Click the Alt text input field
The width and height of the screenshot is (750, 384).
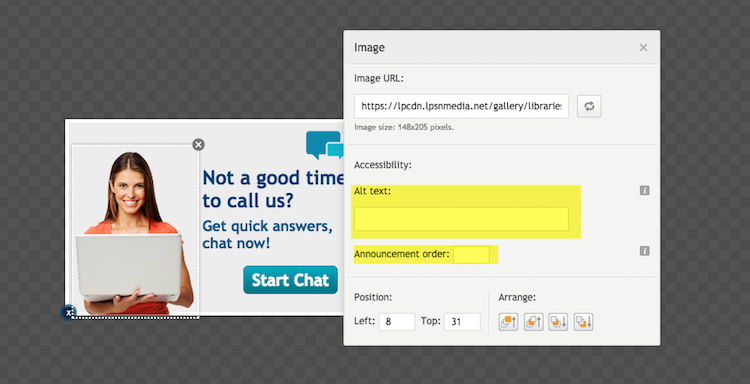pyautogui.click(x=461, y=219)
